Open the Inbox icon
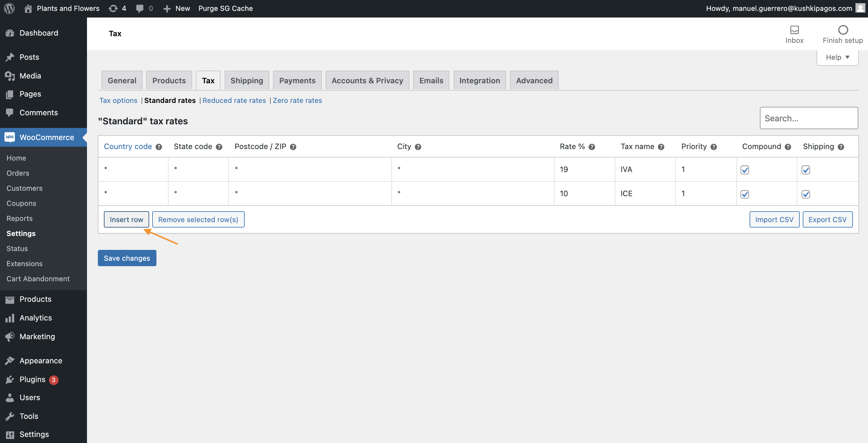Image resolution: width=868 pixels, height=443 pixels. point(794,30)
